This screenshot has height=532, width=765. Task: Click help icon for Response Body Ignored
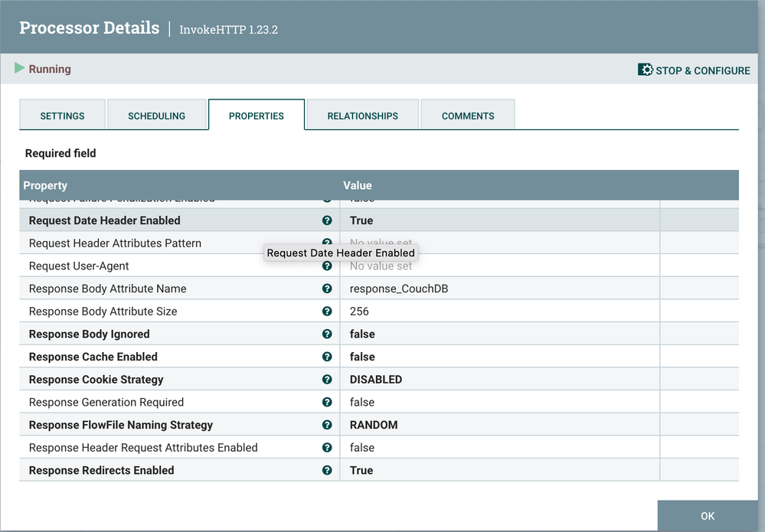tap(327, 334)
